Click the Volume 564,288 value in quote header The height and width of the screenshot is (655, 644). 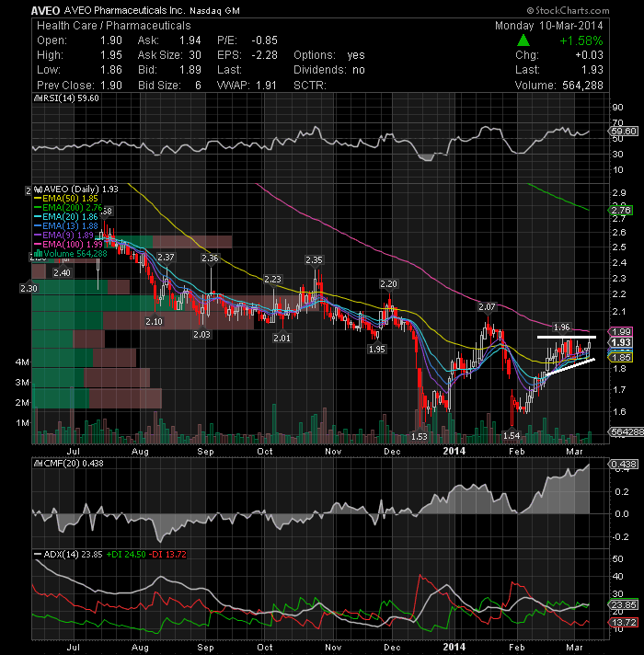tap(582, 86)
